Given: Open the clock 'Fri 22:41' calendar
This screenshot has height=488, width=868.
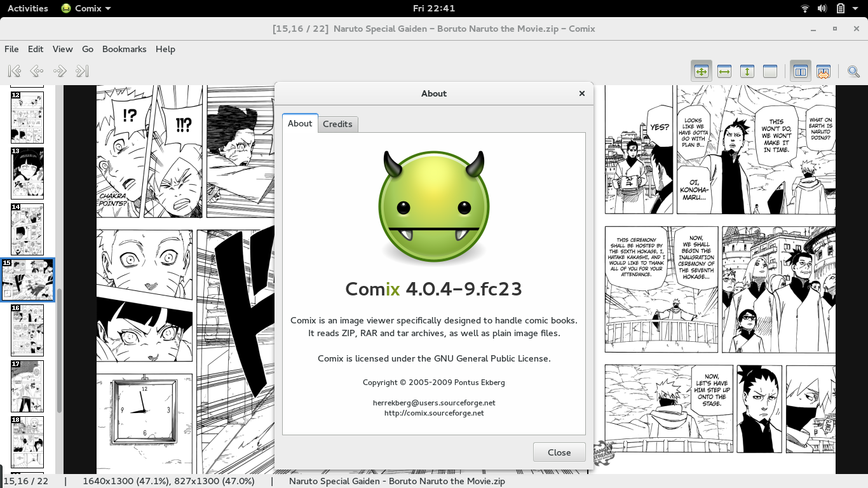Looking at the screenshot, I should click(434, 8).
